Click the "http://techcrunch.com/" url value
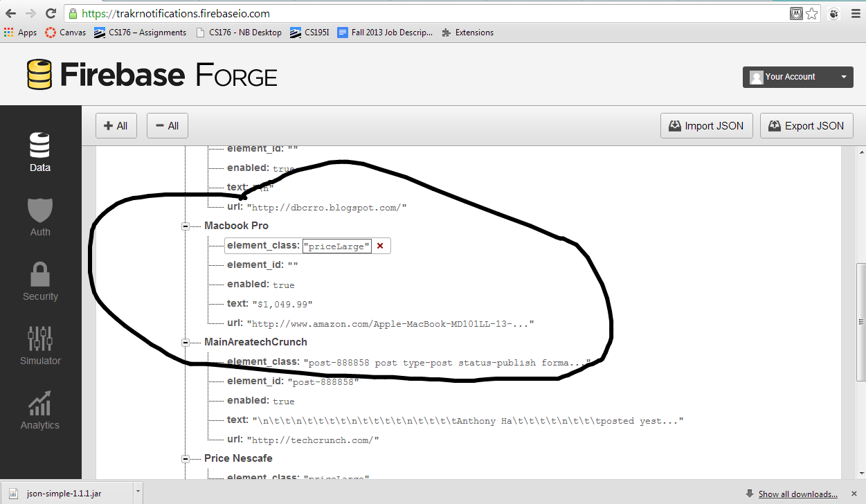Image resolution: width=866 pixels, height=504 pixels. tap(313, 440)
